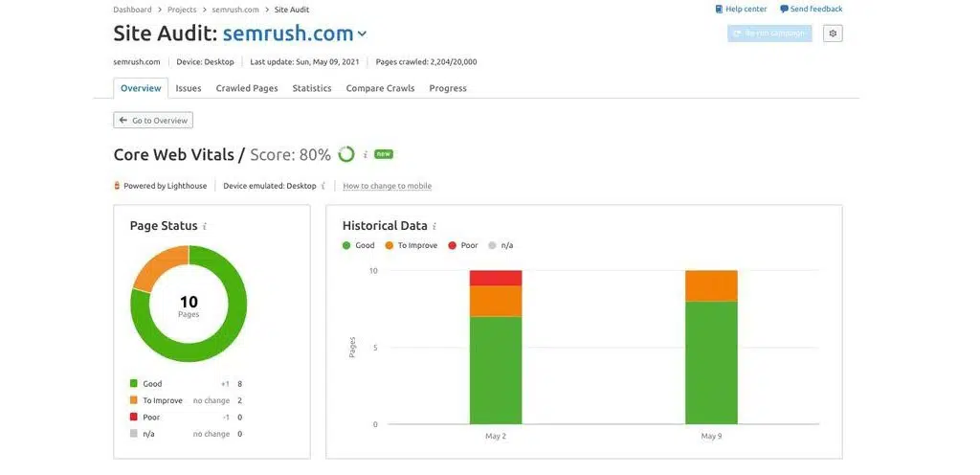Click green segment of May 9 bar
This screenshot has width=980, height=475.
(x=711, y=363)
